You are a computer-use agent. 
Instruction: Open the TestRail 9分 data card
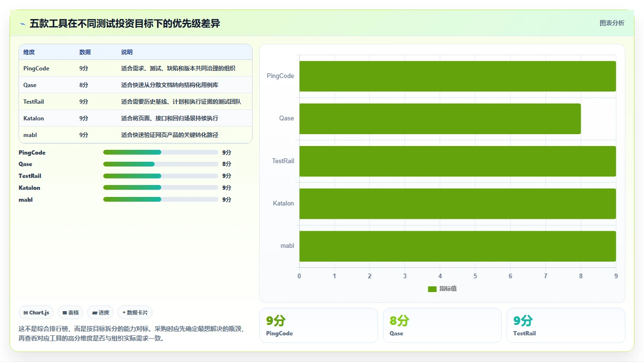[x=566, y=325]
